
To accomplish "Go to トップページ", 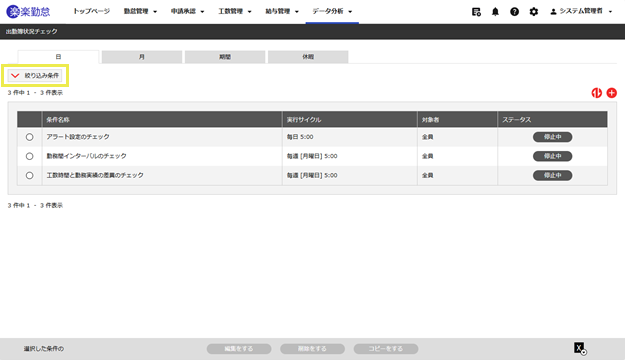I will click(x=91, y=12).
